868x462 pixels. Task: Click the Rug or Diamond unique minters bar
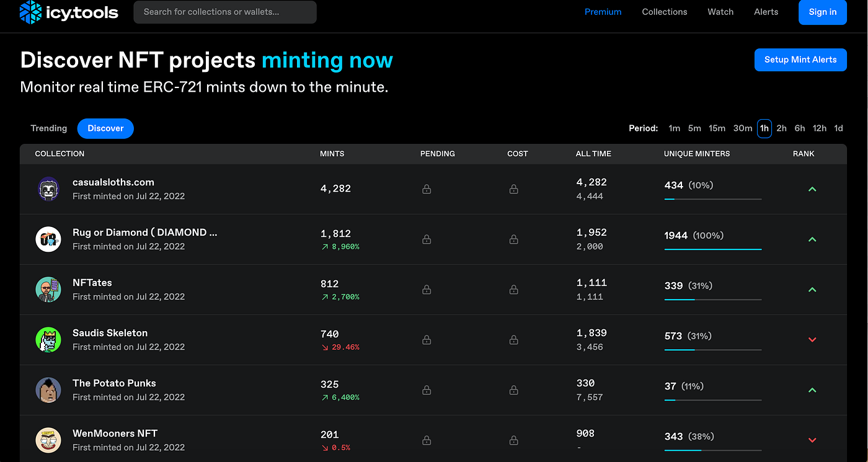(713, 249)
